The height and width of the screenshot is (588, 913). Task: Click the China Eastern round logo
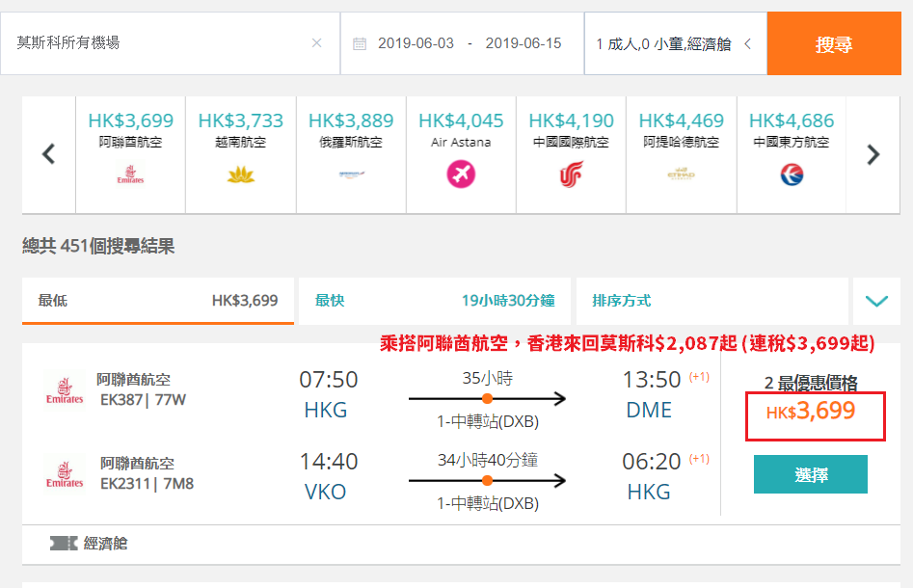[792, 174]
